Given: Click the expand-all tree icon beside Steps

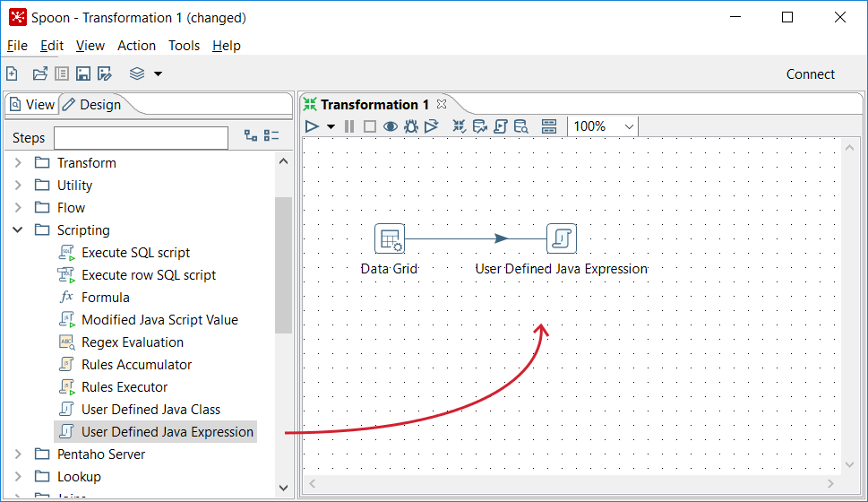Looking at the screenshot, I should point(251,135).
